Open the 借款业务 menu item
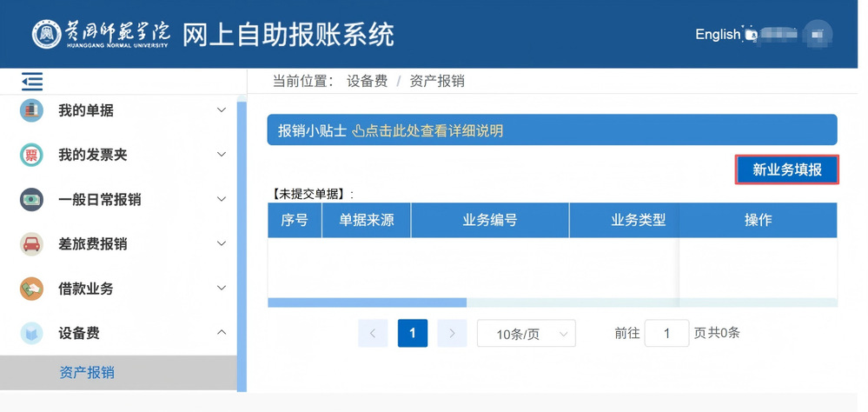The width and height of the screenshot is (868, 412). [86, 289]
